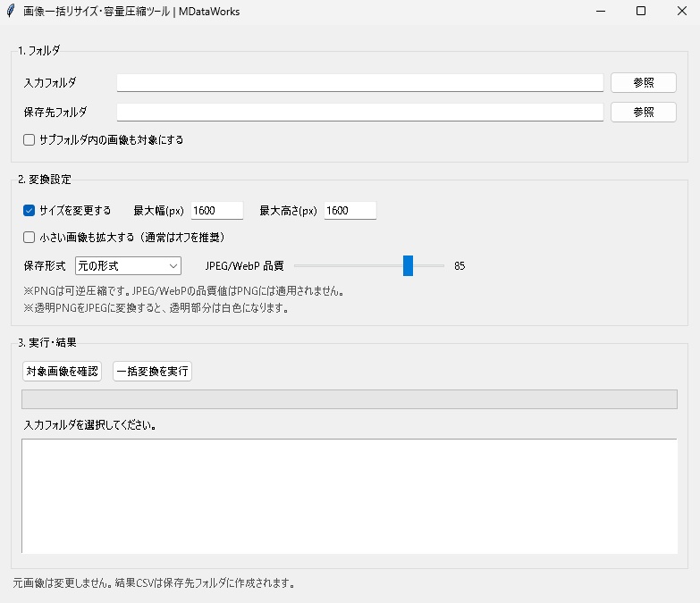Click the 1. フォルダ section label

point(38,51)
